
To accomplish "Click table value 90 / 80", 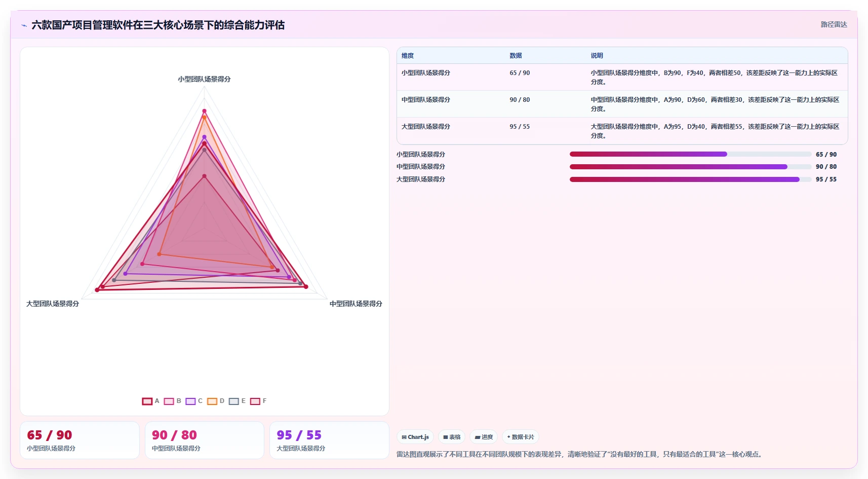I will click(520, 100).
